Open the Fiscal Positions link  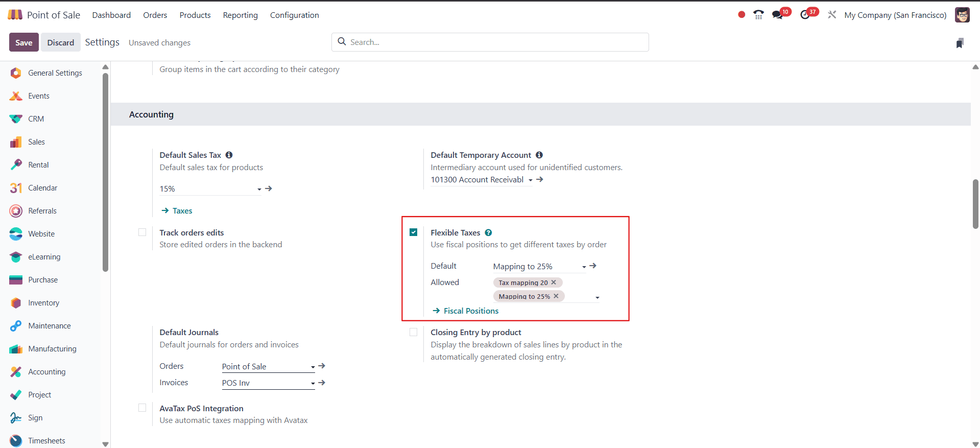[471, 311]
